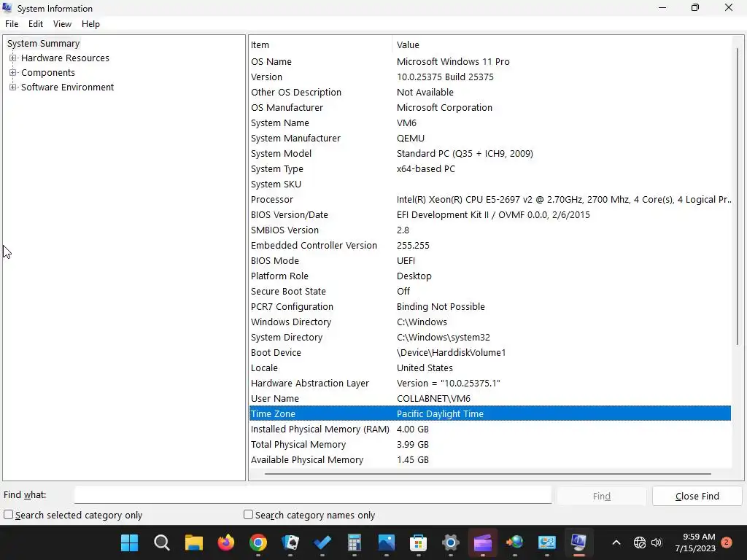Open the notification badge showing 2
The height and width of the screenshot is (560, 747).
(x=727, y=542)
